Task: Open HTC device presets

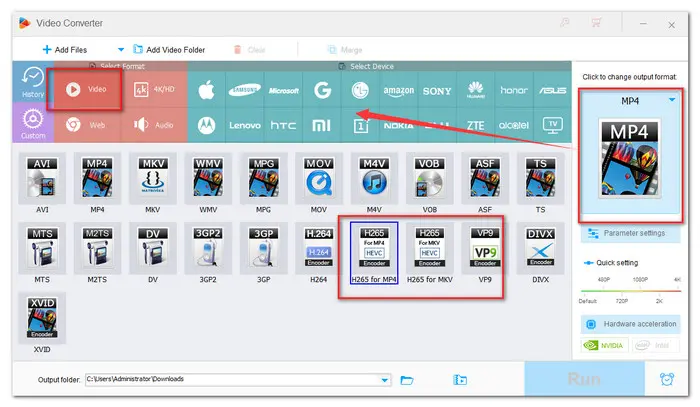Action: point(283,125)
